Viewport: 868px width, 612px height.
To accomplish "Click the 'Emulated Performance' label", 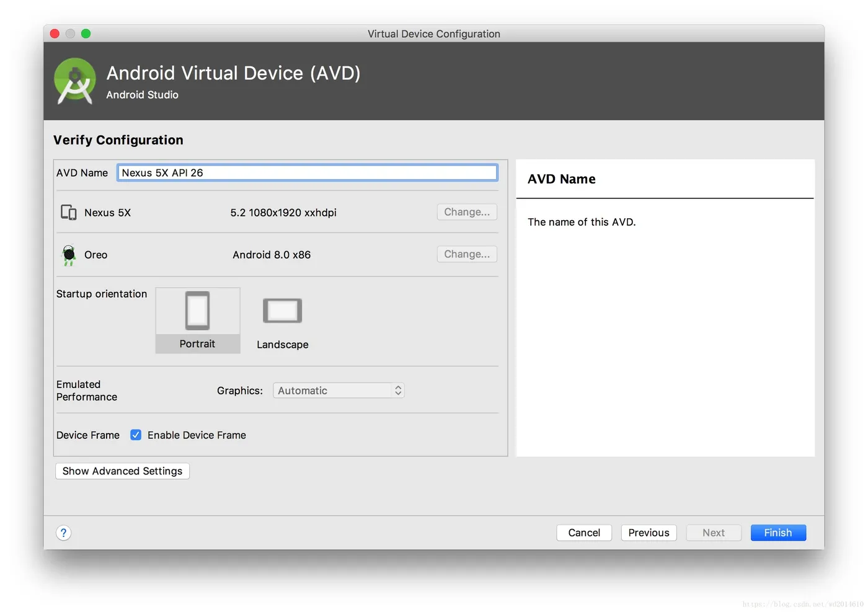I will point(87,391).
